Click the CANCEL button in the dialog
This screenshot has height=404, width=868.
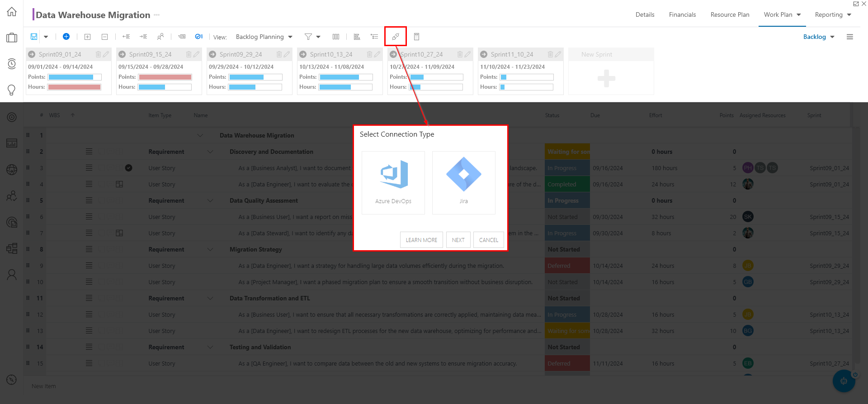tap(489, 240)
